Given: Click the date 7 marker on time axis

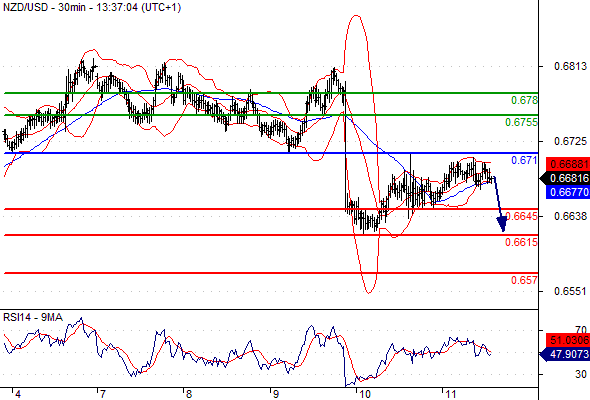Looking at the screenshot, I should [x=102, y=394].
